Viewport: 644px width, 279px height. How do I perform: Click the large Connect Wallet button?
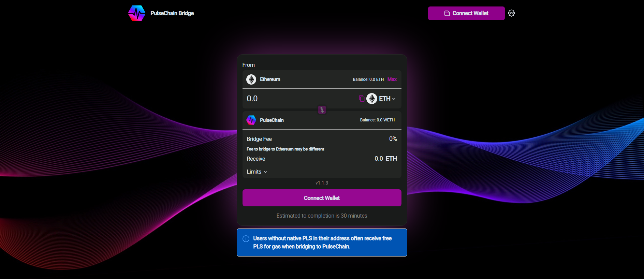pos(322,198)
